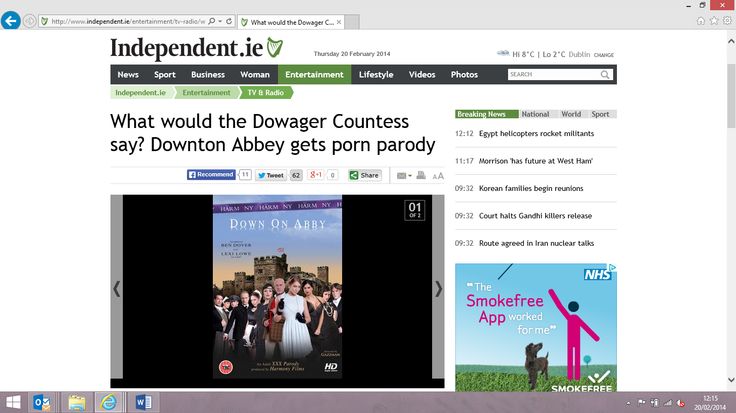
Task: Open the News navigation menu
Action: (x=128, y=75)
